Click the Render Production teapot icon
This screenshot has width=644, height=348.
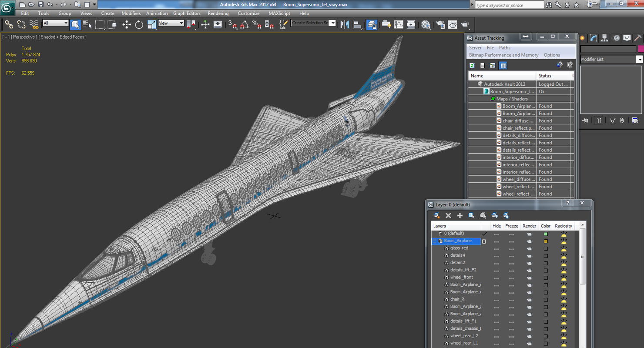tap(465, 24)
